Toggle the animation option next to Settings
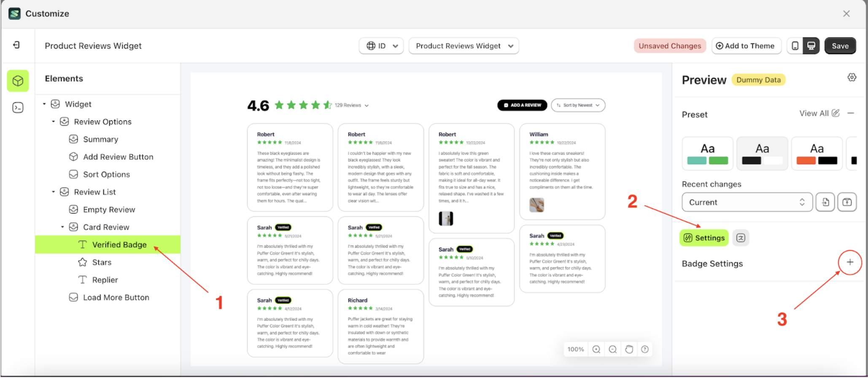 tap(741, 238)
